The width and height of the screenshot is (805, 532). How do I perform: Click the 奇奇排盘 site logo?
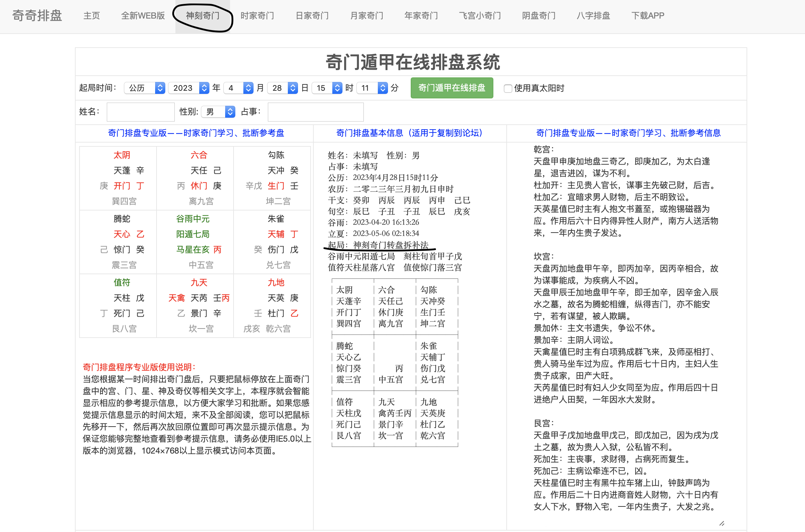37,16
